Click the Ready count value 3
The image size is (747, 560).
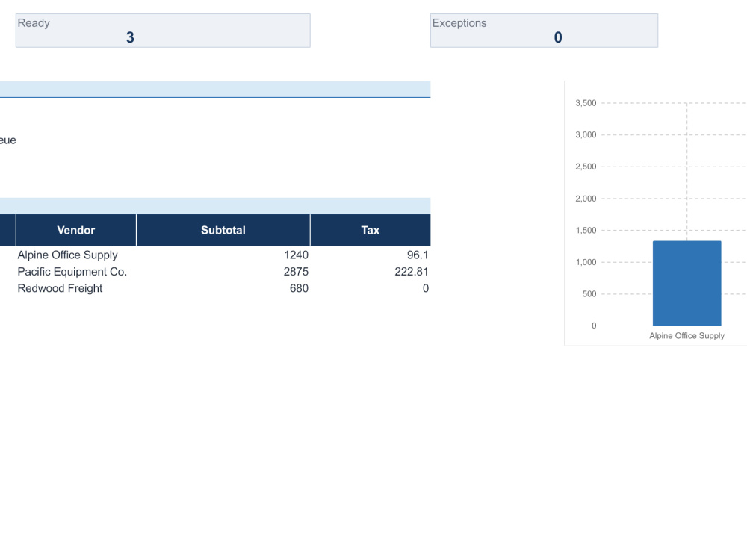(x=130, y=37)
